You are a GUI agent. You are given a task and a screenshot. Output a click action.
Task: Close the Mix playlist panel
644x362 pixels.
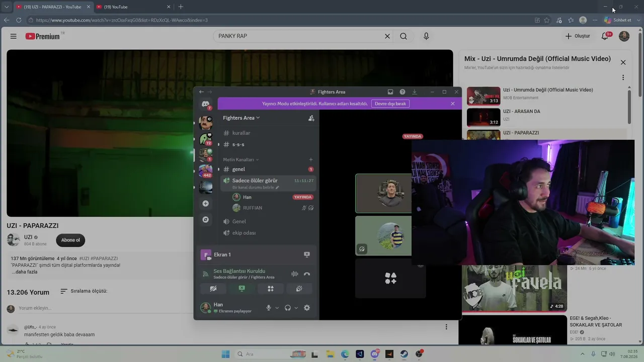(623, 62)
